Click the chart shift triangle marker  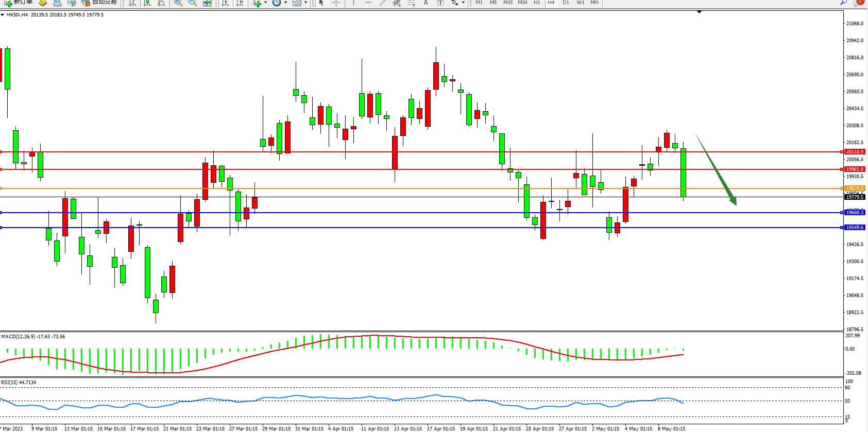(699, 12)
